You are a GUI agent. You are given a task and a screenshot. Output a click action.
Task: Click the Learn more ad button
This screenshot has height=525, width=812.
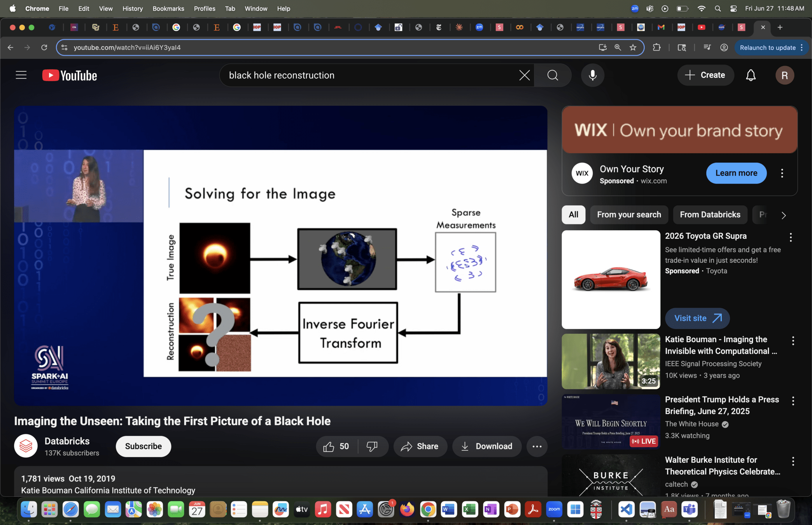(x=736, y=173)
